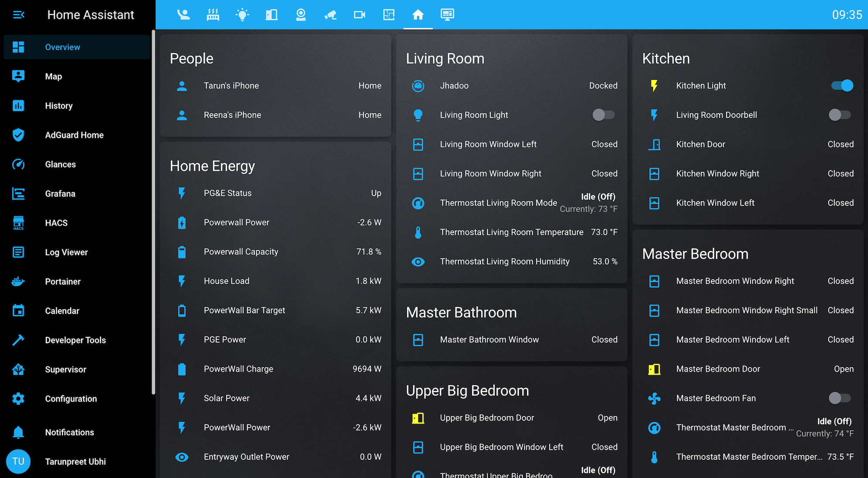Open the Grafana sidebar item
The width and height of the screenshot is (868, 478).
pos(60,194)
